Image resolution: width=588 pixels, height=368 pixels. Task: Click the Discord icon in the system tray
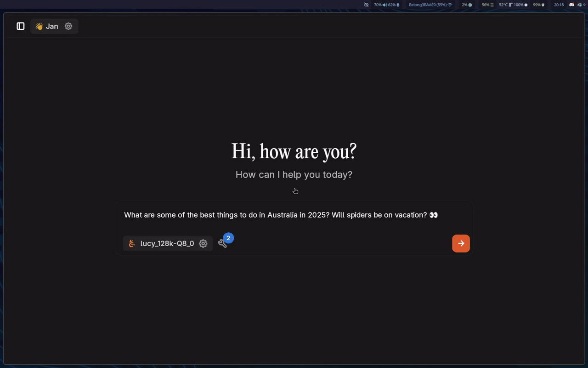click(x=571, y=5)
